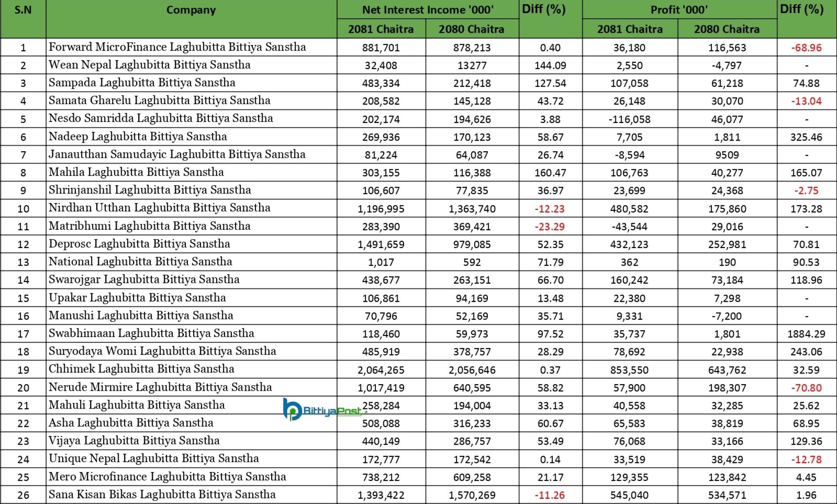Viewport: 837px width, 504px height.
Task: Select the Company column header
Action: (x=191, y=10)
